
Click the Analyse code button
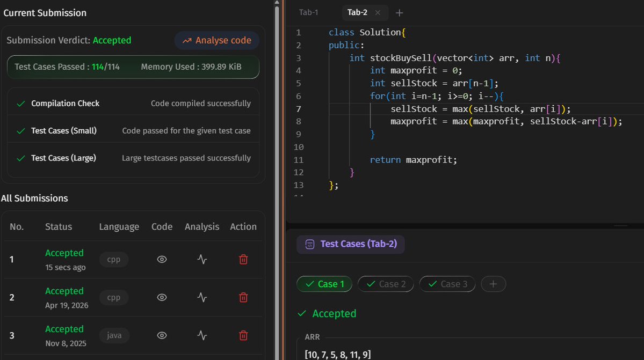[217, 40]
